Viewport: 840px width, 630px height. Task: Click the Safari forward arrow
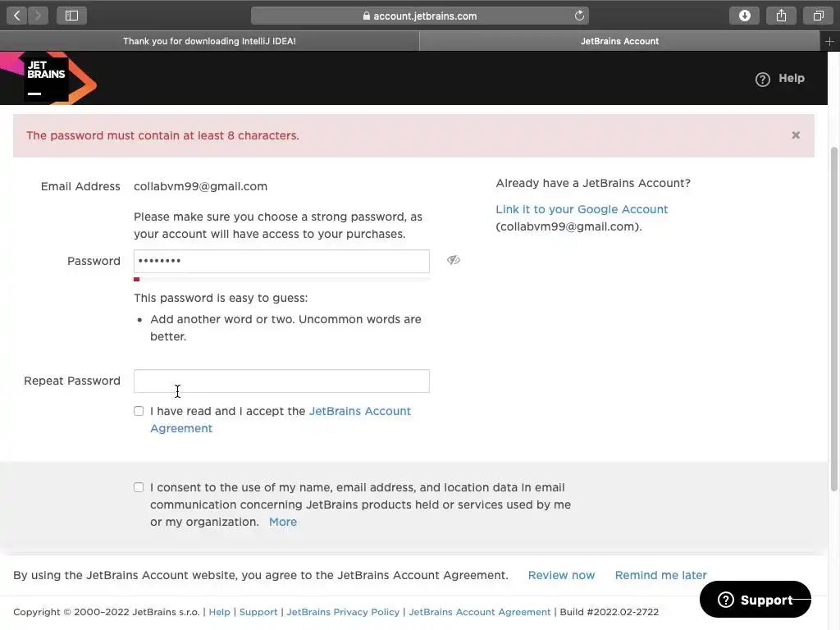pyautogui.click(x=38, y=16)
